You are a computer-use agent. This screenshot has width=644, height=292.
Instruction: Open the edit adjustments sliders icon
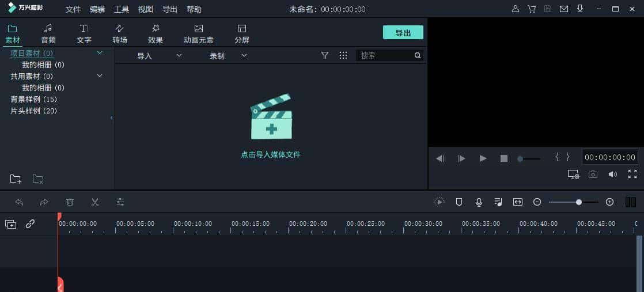[x=120, y=202]
